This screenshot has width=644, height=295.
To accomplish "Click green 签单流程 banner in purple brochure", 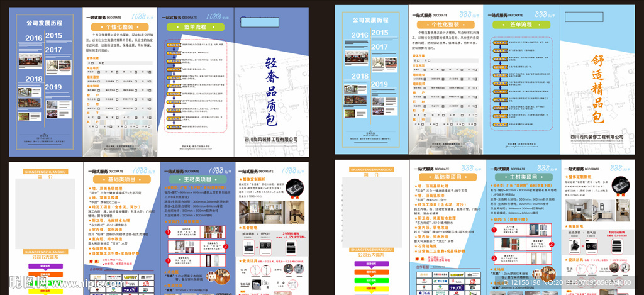I will tap(196, 27).
